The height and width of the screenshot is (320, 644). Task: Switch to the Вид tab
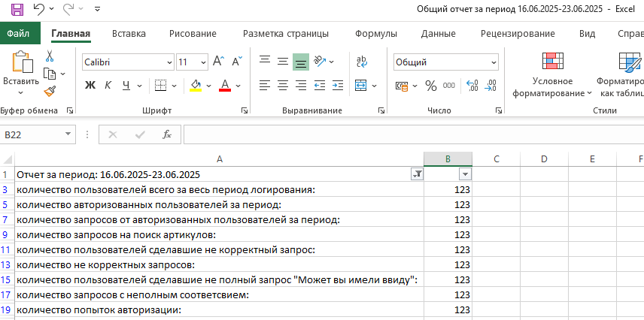(588, 34)
